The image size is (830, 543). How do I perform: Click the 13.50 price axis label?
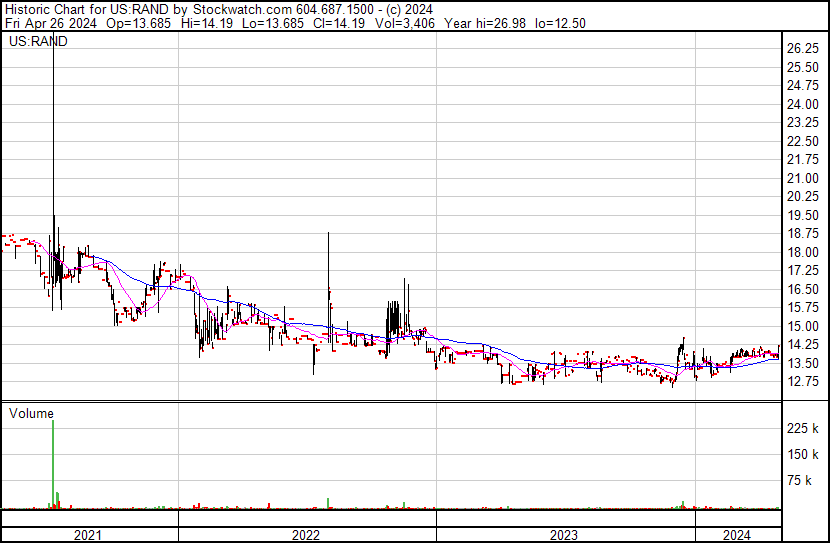[x=803, y=364]
